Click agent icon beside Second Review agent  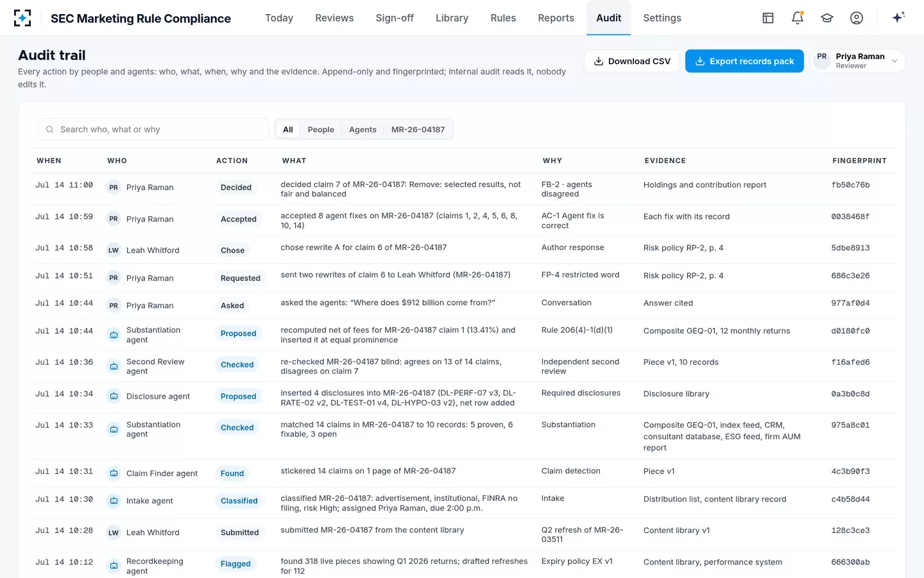114,367
